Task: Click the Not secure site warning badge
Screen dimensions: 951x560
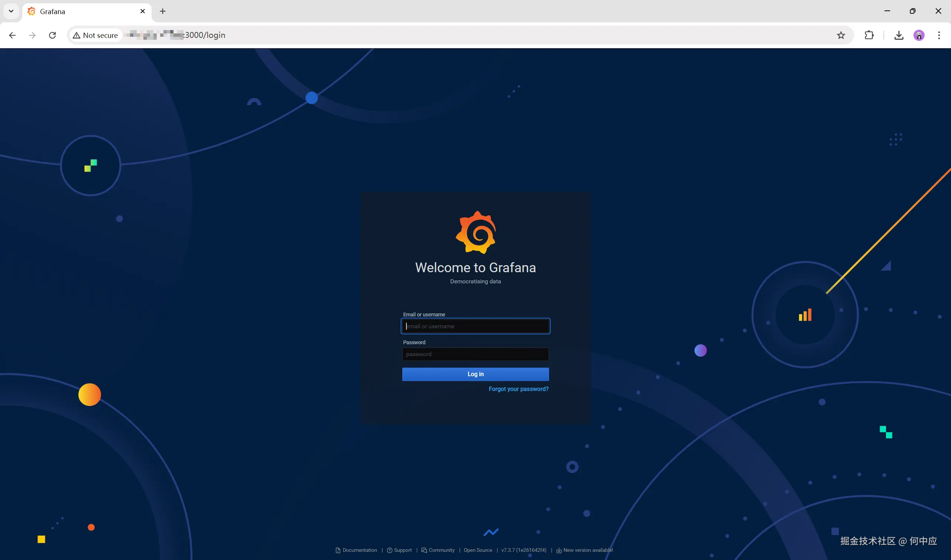Action: [x=95, y=35]
